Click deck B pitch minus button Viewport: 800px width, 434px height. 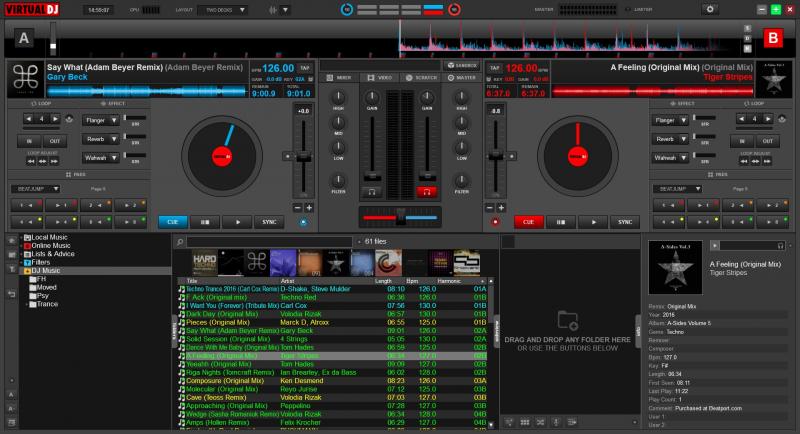489,208
